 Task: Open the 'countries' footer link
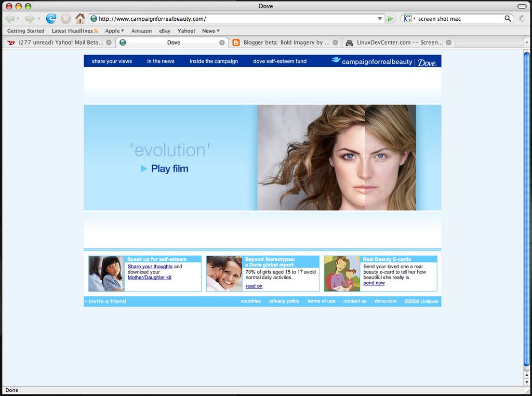(251, 301)
